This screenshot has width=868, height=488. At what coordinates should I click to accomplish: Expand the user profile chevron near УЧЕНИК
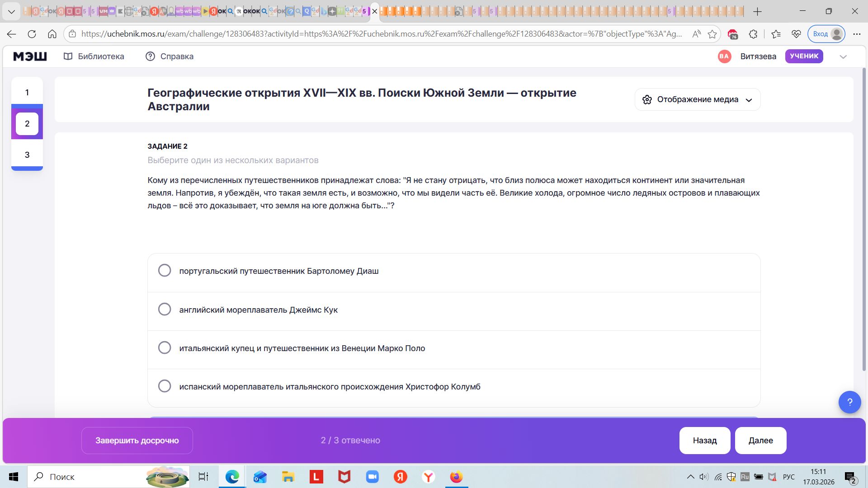[843, 57]
